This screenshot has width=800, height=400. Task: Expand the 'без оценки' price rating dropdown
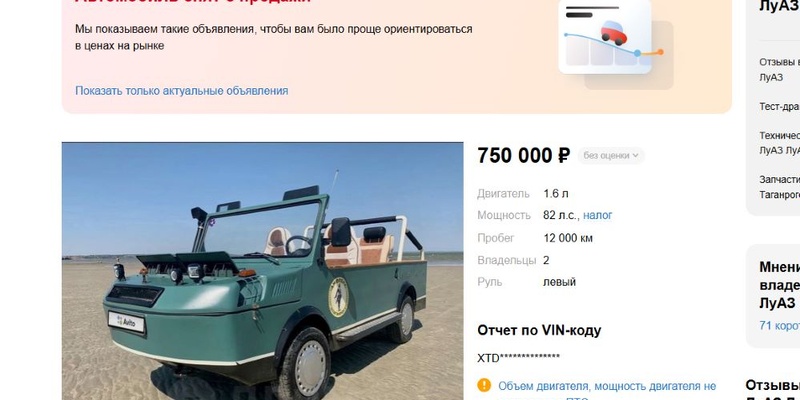point(611,156)
